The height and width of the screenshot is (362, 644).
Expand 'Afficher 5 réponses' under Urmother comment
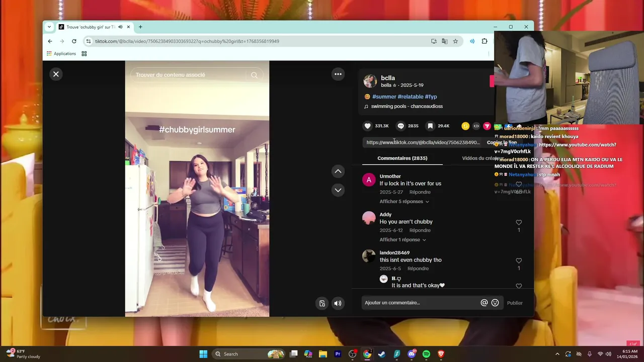pos(404,202)
